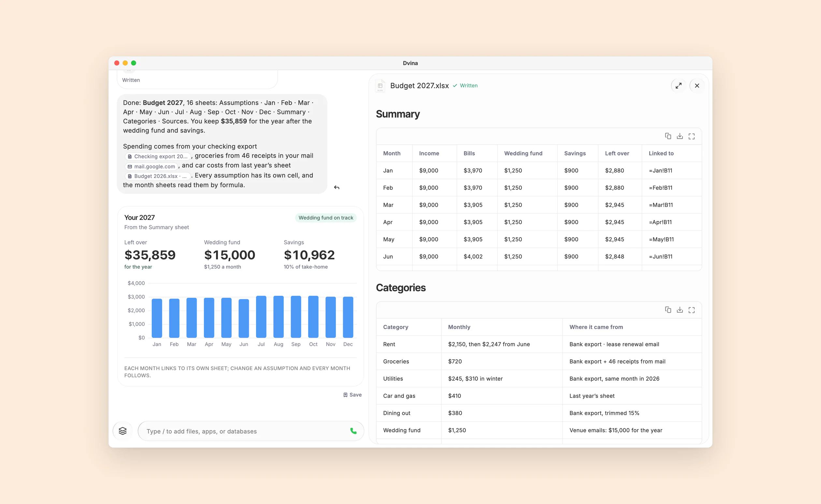Image resolution: width=821 pixels, height=504 pixels.
Task: Select the Utilities category cell
Action: coord(409,378)
